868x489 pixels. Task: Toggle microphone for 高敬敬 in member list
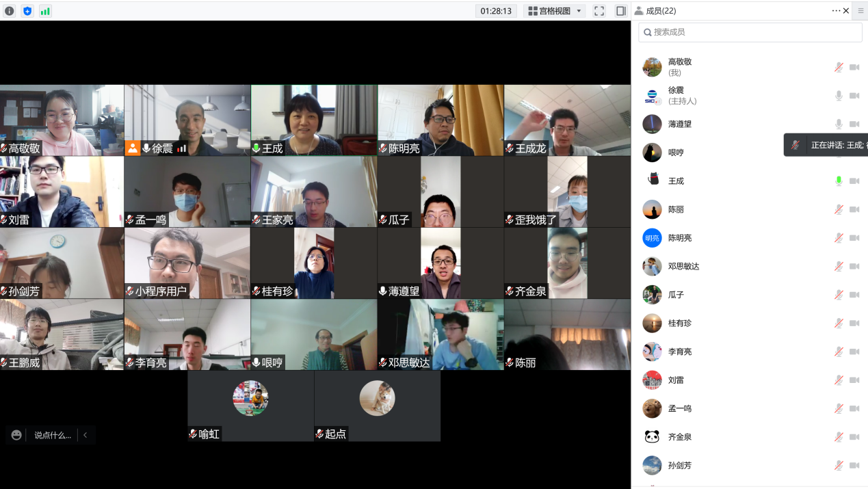[x=839, y=67]
